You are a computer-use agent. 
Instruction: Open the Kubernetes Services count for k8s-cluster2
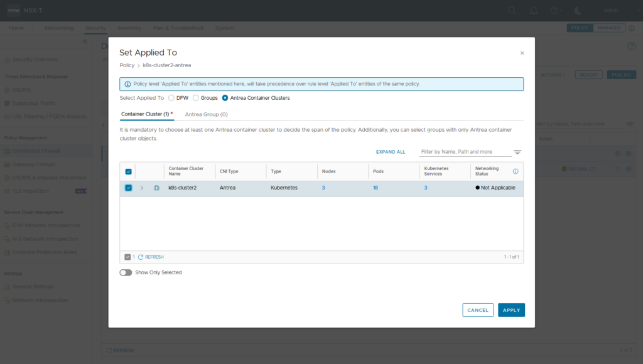point(426,188)
